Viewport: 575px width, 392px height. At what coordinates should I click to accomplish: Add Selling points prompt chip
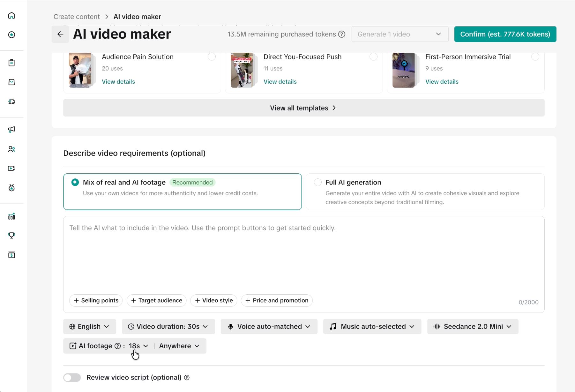click(96, 300)
